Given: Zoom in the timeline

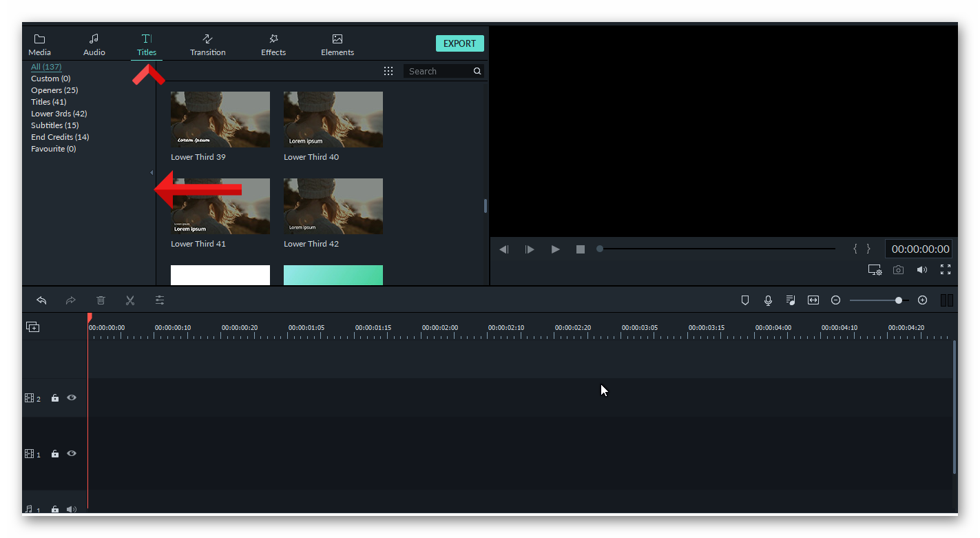Looking at the screenshot, I should (x=922, y=300).
